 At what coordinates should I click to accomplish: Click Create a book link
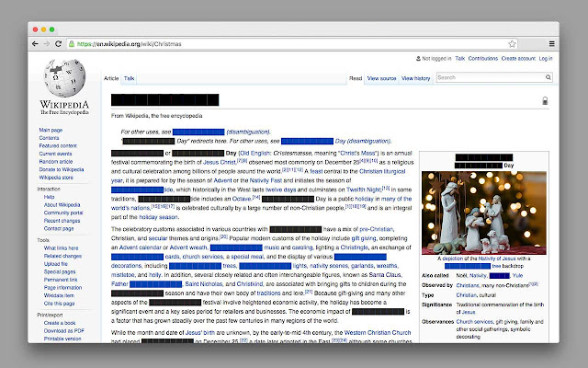point(60,323)
